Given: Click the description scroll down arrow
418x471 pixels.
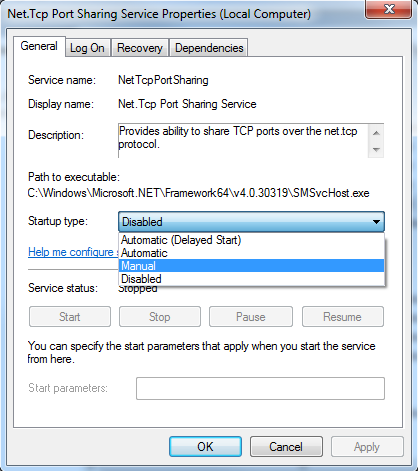Looking at the screenshot, I should [x=376, y=149].
